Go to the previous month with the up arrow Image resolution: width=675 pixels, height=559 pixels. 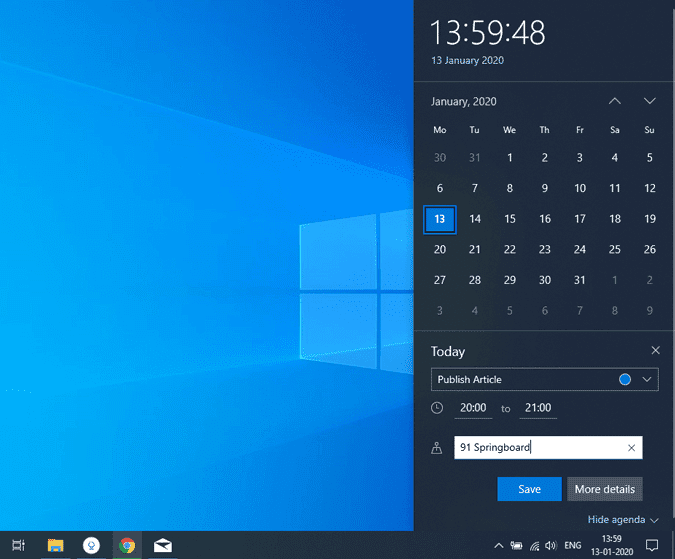(x=615, y=101)
